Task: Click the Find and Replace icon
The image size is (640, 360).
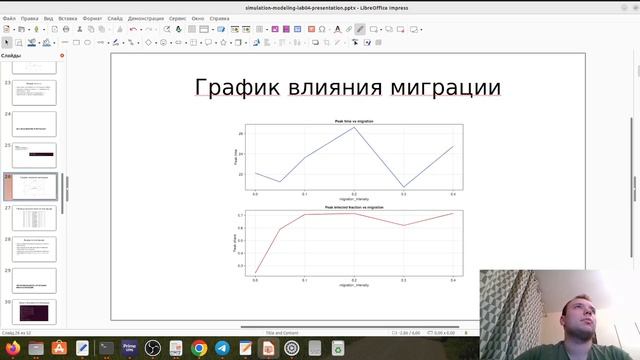Action: (167, 29)
